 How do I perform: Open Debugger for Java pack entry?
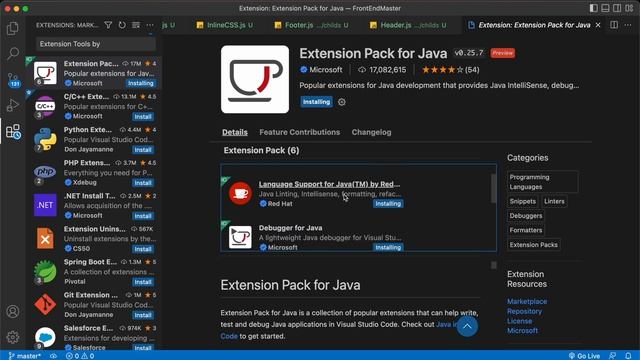click(x=290, y=228)
